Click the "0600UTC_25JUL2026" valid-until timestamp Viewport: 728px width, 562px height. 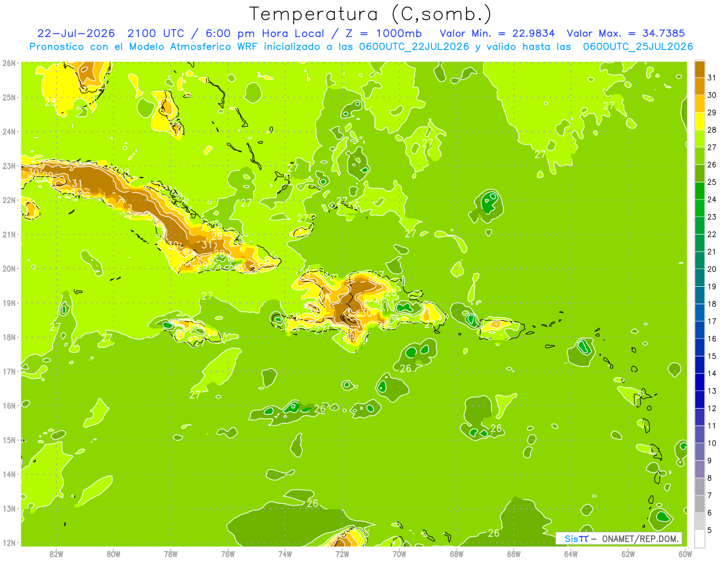coord(638,47)
